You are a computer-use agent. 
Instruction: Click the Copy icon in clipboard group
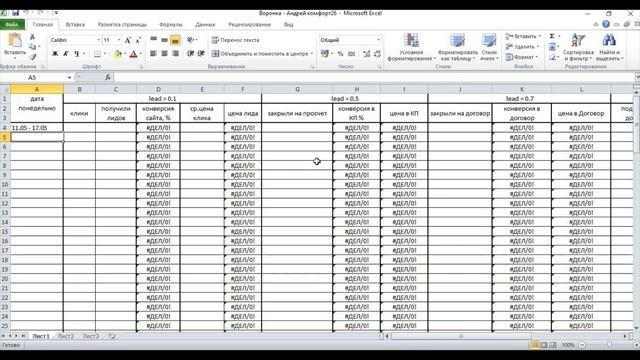coord(33,47)
